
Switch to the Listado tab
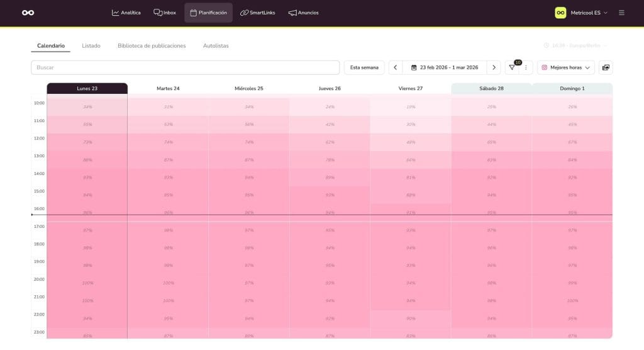click(91, 46)
